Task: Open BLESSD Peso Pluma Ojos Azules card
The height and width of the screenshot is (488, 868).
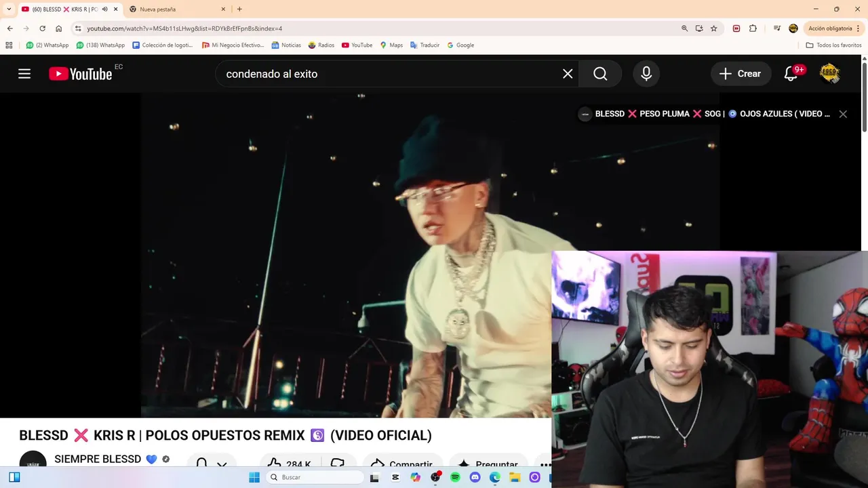Action: 704,114
